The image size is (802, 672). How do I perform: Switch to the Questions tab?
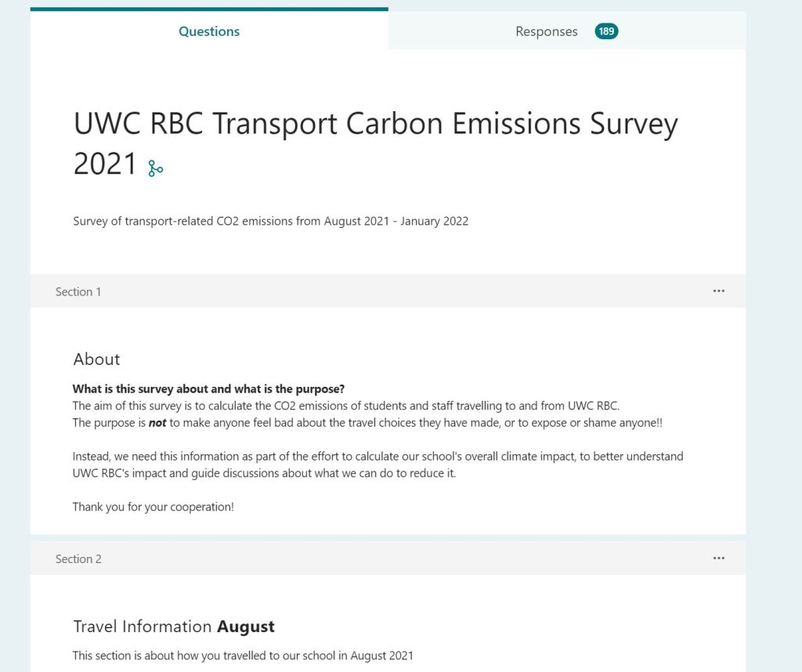pos(209,31)
